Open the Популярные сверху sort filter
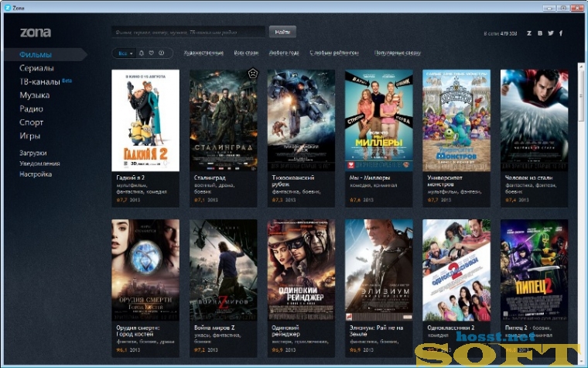 pyautogui.click(x=398, y=53)
